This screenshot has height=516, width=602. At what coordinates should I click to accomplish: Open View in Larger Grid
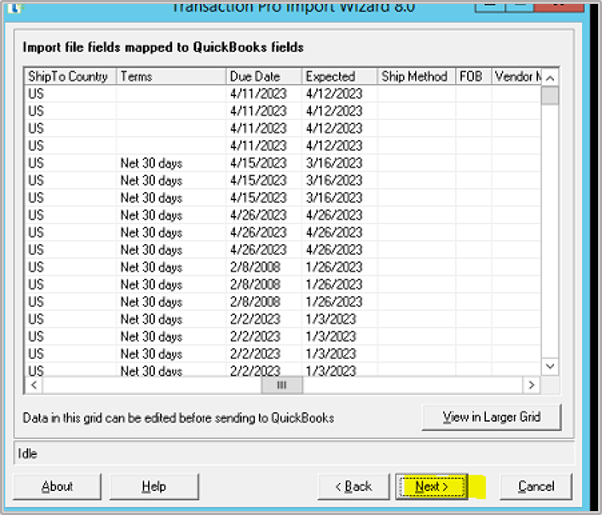click(491, 417)
